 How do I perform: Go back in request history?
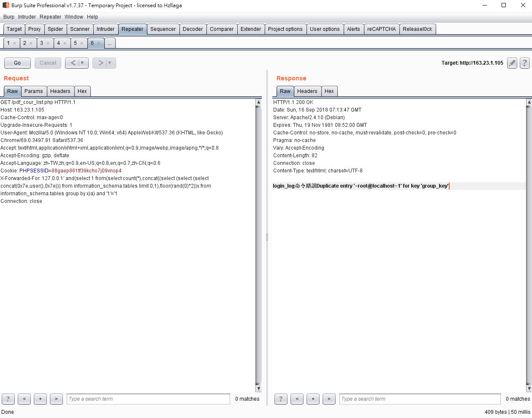coord(73,63)
